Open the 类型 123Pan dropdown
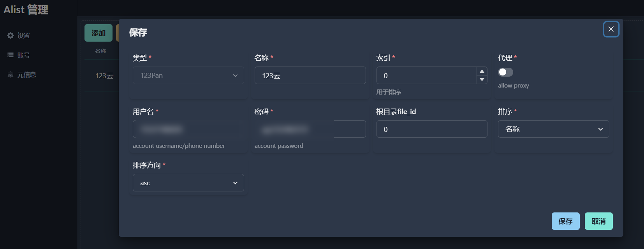This screenshot has height=249, width=644. coord(188,75)
